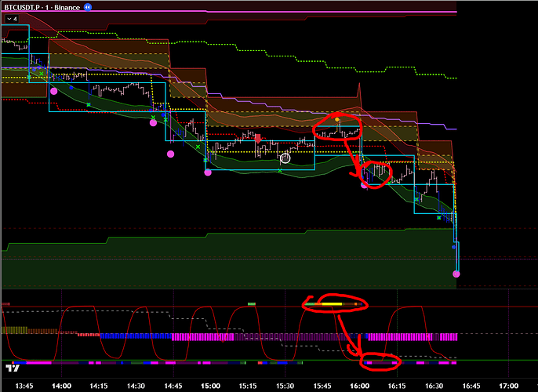This screenshot has width=538, height=392.
Task: Select small green bar atop oscillator pane
Action: point(251,302)
